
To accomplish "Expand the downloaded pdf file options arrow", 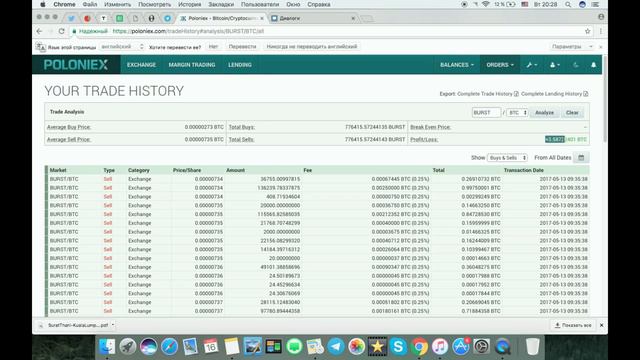I will pyautogui.click(x=113, y=325).
